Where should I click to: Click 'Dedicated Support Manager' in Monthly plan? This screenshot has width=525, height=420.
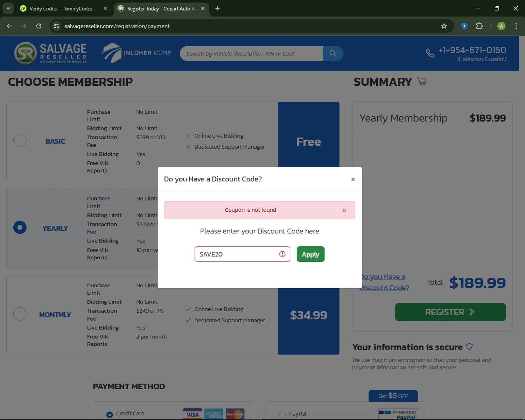[230, 320]
